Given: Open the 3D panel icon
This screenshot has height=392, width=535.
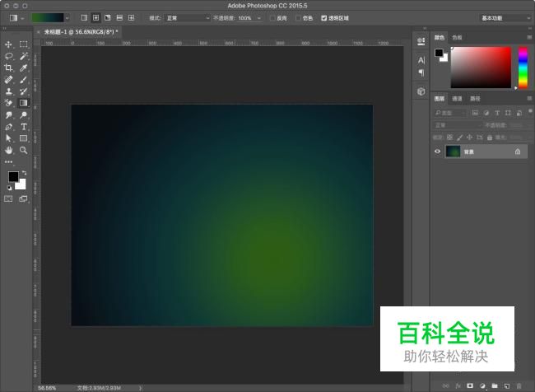Looking at the screenshot, I should [x=421, y=91].
